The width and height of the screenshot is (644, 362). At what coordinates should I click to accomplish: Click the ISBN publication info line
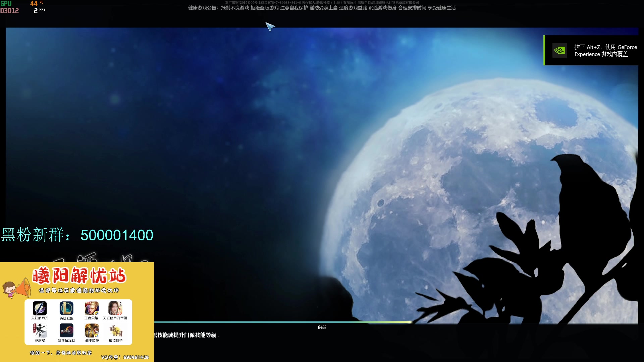tap(322, 2)
